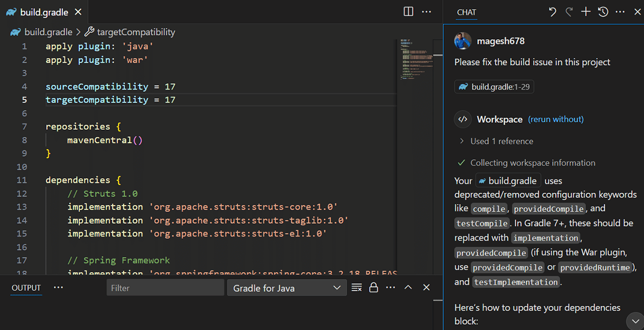Clear the output panel contents
This screenshot has height=330, width=644.
click(356, 288)
